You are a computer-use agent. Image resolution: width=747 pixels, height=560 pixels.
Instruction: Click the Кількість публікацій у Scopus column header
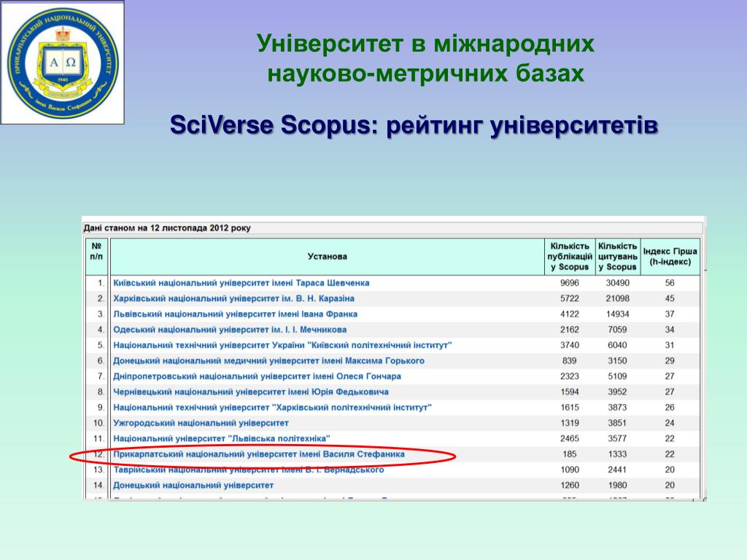coord(570,257)
